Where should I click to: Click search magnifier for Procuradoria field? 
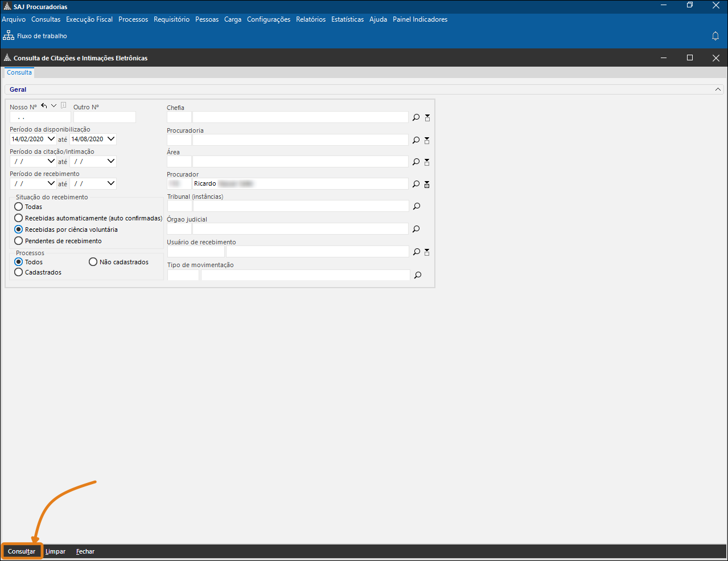click(x=416, y=140)
